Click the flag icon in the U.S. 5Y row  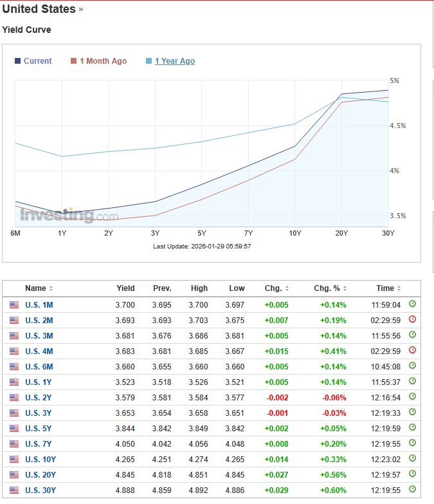14,428
